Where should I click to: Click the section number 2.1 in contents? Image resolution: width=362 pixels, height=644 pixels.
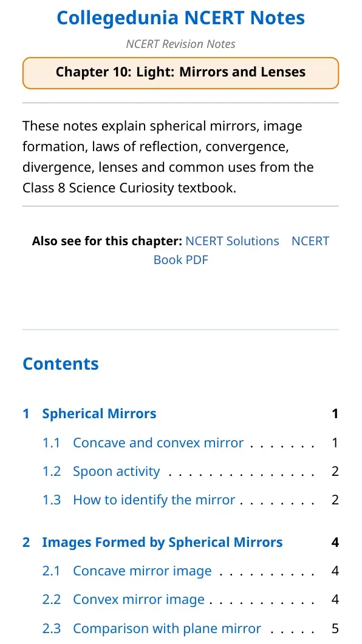click(52, 571)
